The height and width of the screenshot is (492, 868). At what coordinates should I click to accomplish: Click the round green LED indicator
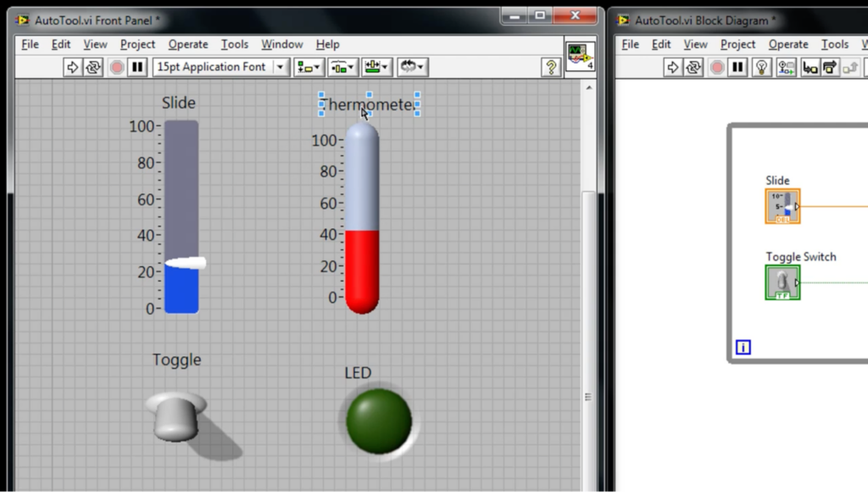pos(378,421)
